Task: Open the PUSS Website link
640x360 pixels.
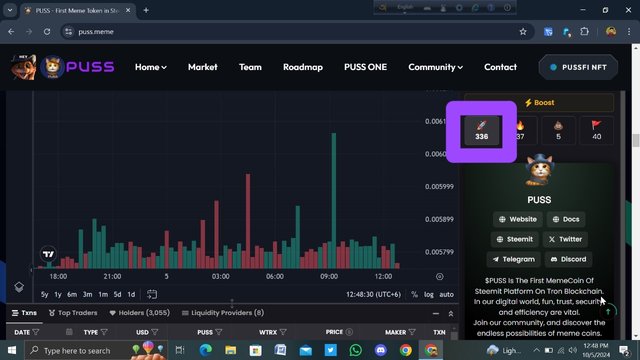Action: click(518, 219)
